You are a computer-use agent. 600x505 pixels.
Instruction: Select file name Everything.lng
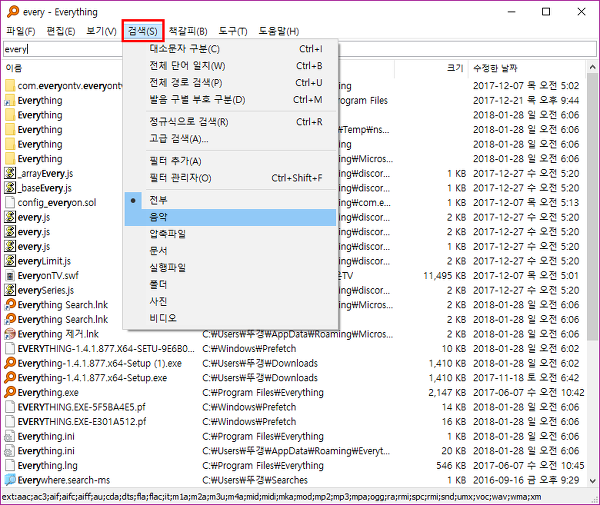point(47,466)
